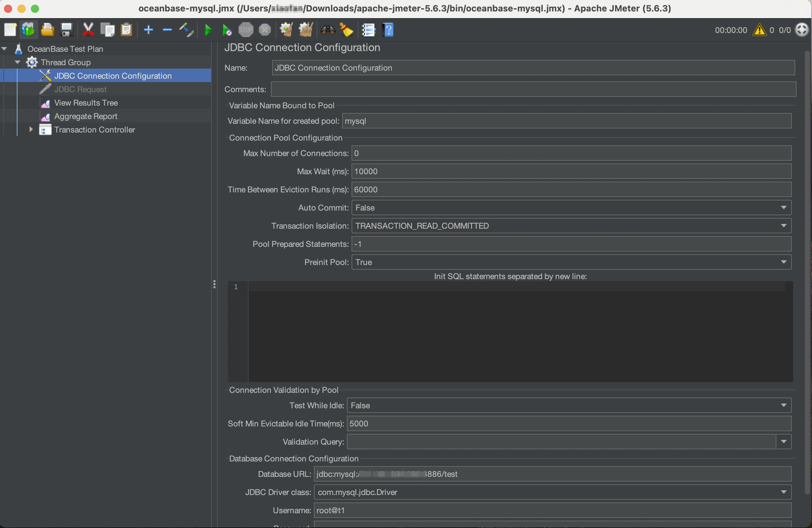This screenshot has width=812, height=528.
Task: Open the Search function using the binoculars icon
Action: coord(327,30)
